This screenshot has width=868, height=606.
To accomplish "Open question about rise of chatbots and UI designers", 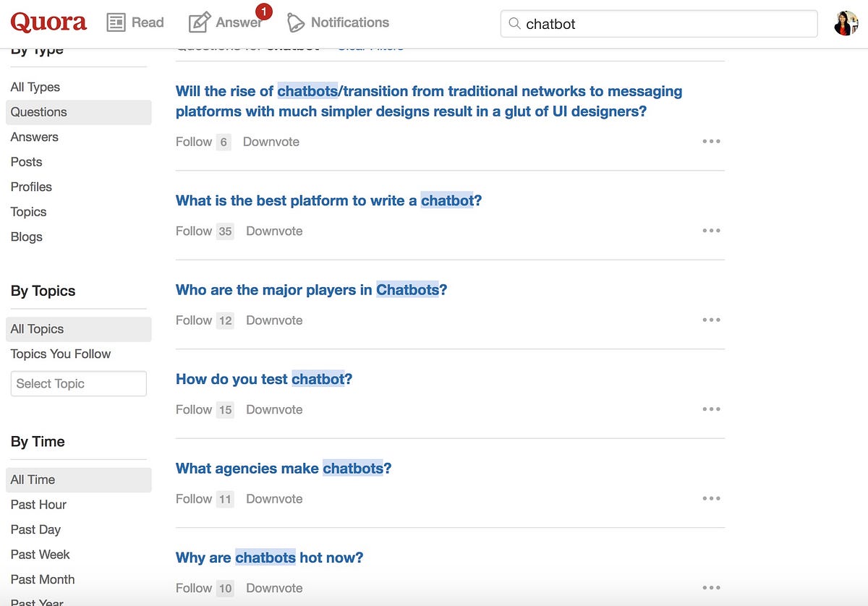I will click(429, 101).
